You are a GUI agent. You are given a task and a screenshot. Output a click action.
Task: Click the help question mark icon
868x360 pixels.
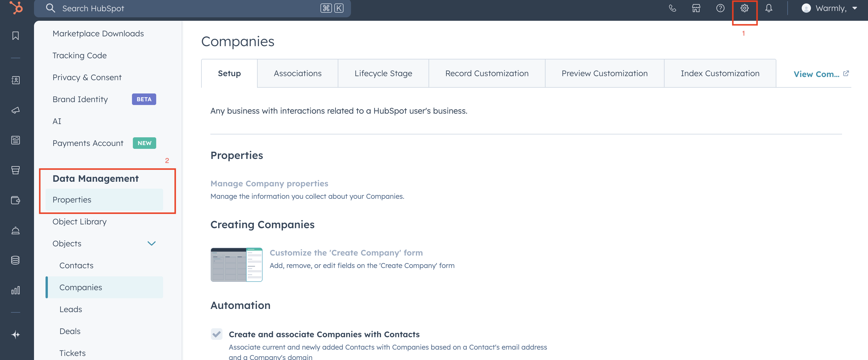[x=720, y=8]
